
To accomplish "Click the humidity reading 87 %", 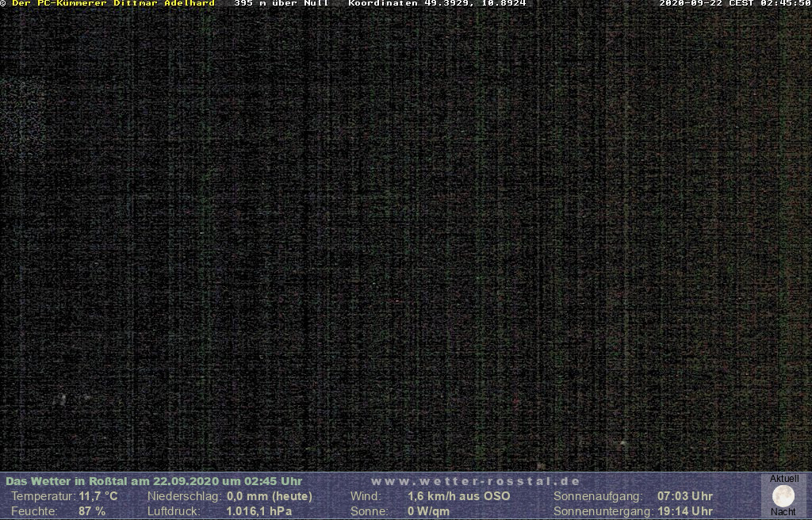I will [91, 511].
